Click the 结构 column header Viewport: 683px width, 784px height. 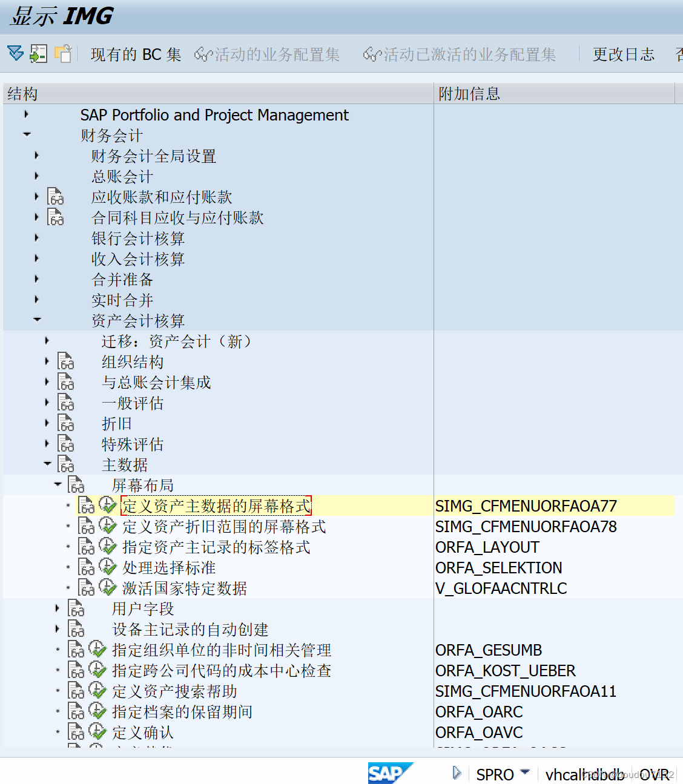click(x=218, y=93)
